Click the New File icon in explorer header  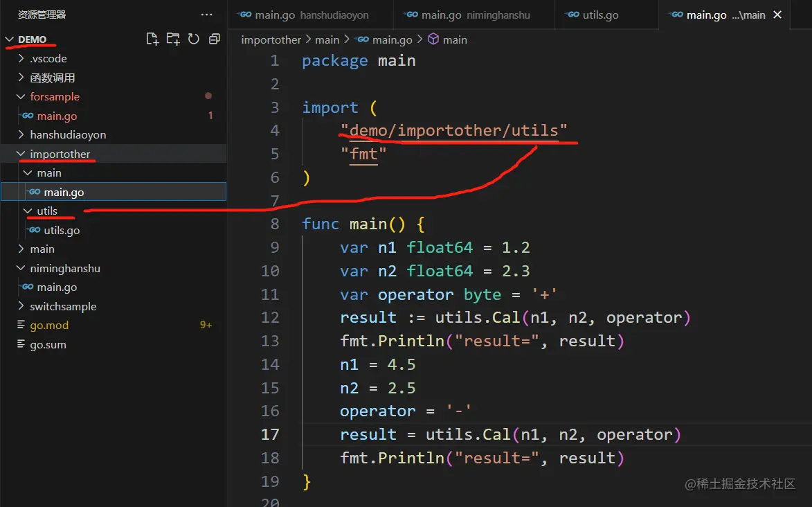[152, 39]
